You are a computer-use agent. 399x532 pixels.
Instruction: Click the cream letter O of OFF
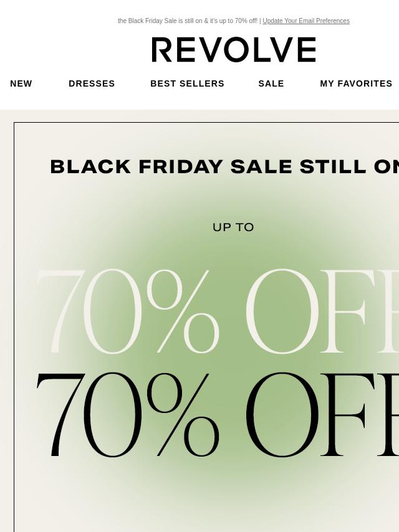[282, 311]
